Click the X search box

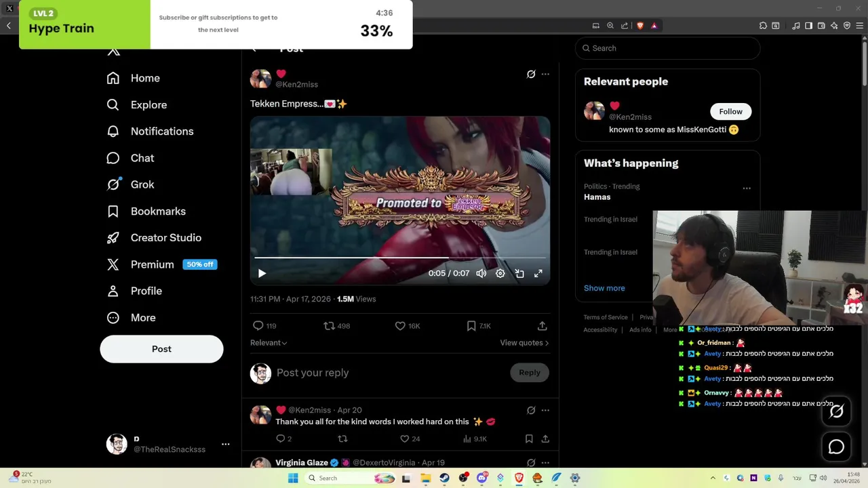pos(668,48)
